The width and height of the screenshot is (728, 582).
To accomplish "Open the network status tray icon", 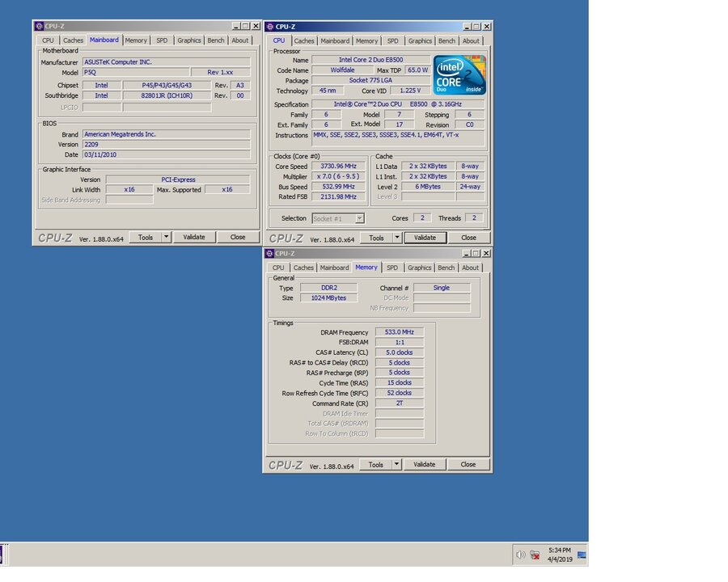I will (535, 555).
